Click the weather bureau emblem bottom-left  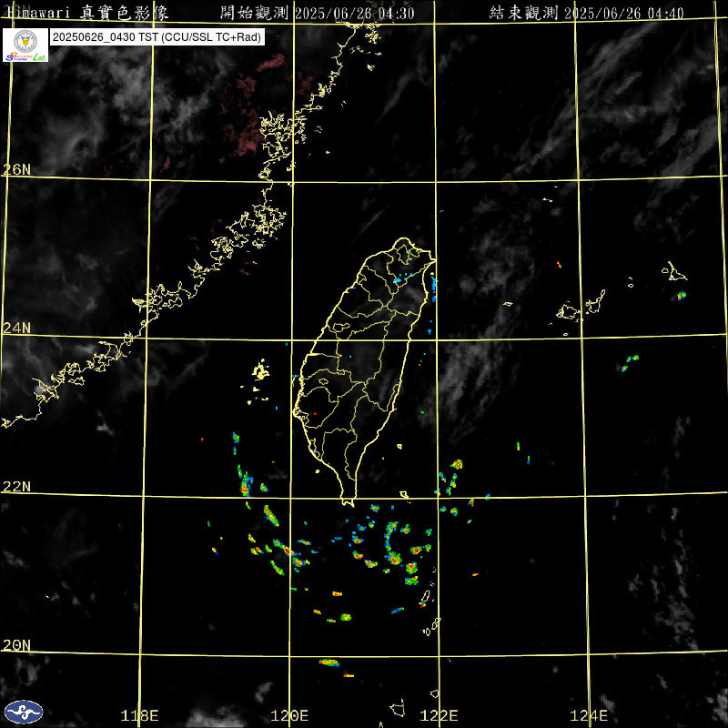[x=24, y=712]
